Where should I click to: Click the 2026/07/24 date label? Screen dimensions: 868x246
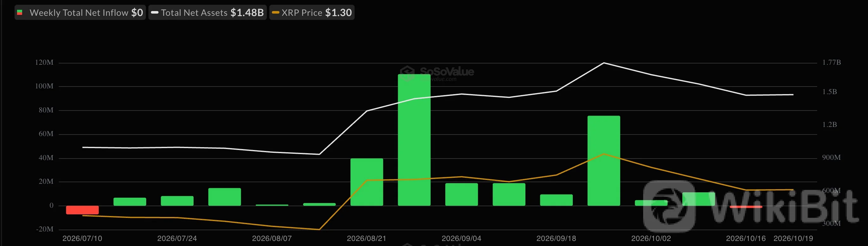(177, 239)
